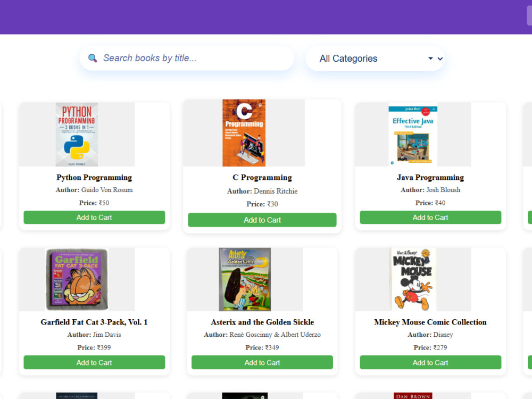
Task: Open the C Programming book cover
Action: coord(244,132)
